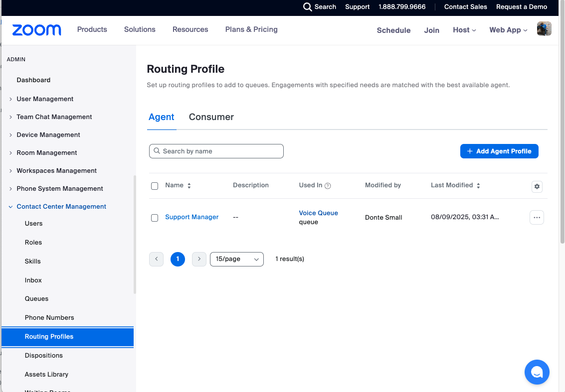Go to next page arrow
Screen dimensions: 565x392
(x=199, y=259)
